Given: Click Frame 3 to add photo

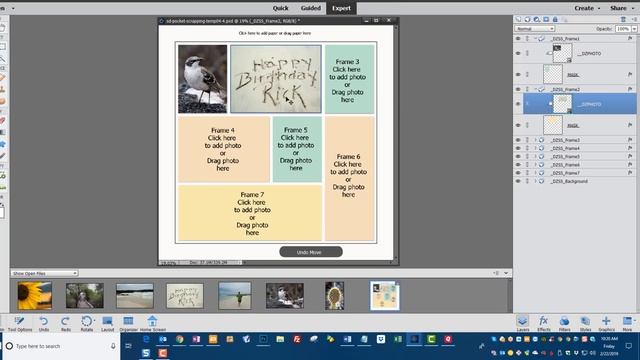Looking at the screenshot, I should (x=349, y=79).
